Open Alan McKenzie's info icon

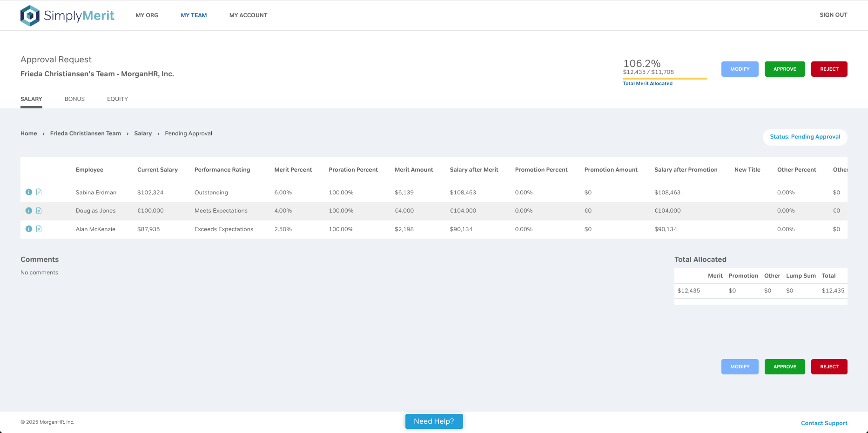coord(28,229)
